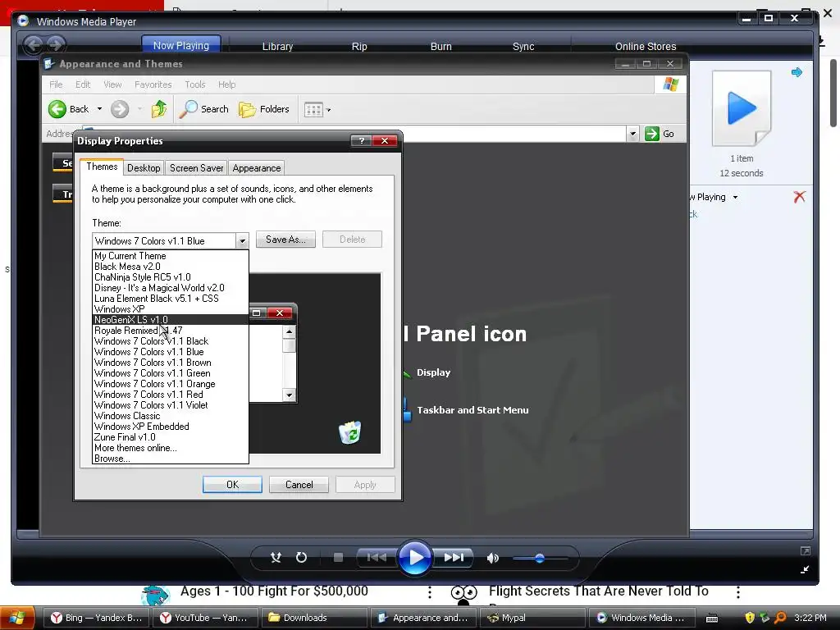Click the media file thumbnail in list pane
Viewport: 840px width, 630px height.
click(742, 109)
